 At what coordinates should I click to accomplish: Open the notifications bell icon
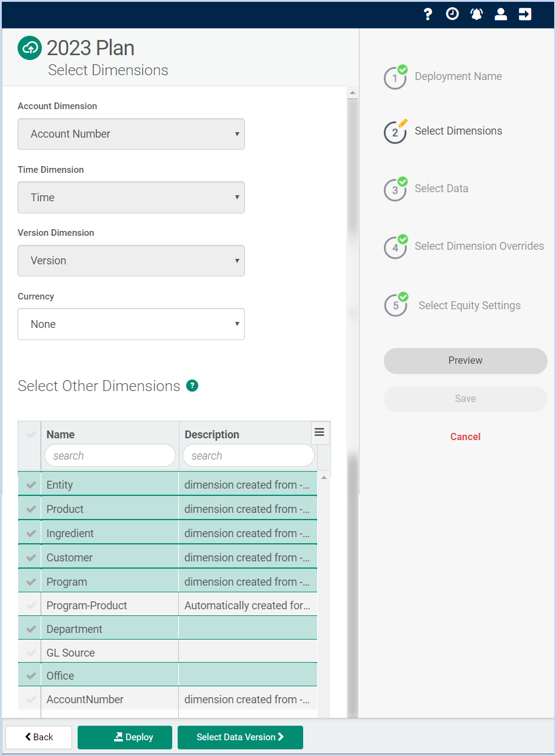click(477, 14)
